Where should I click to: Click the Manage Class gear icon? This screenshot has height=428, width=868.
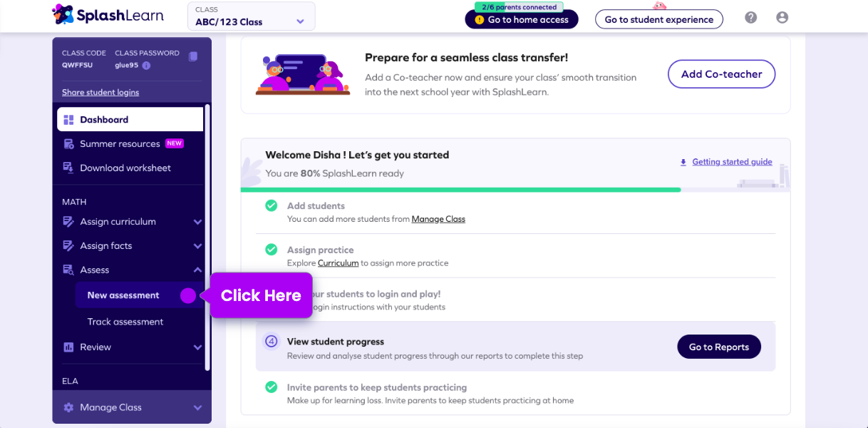pyautogui.click(x=68, y=407)
